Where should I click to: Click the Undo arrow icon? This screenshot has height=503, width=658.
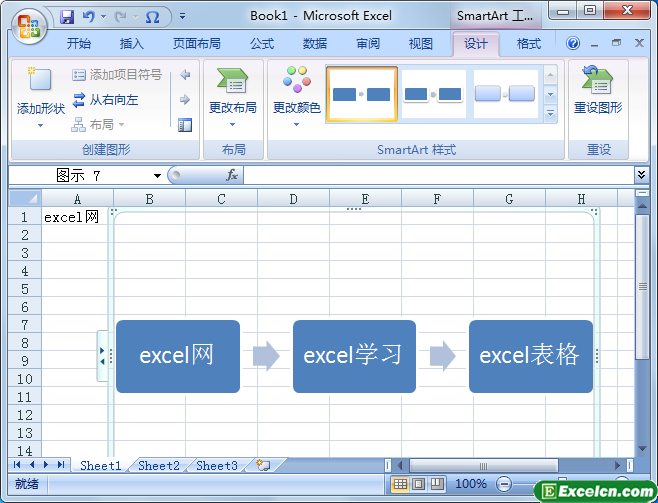point(89,17)
